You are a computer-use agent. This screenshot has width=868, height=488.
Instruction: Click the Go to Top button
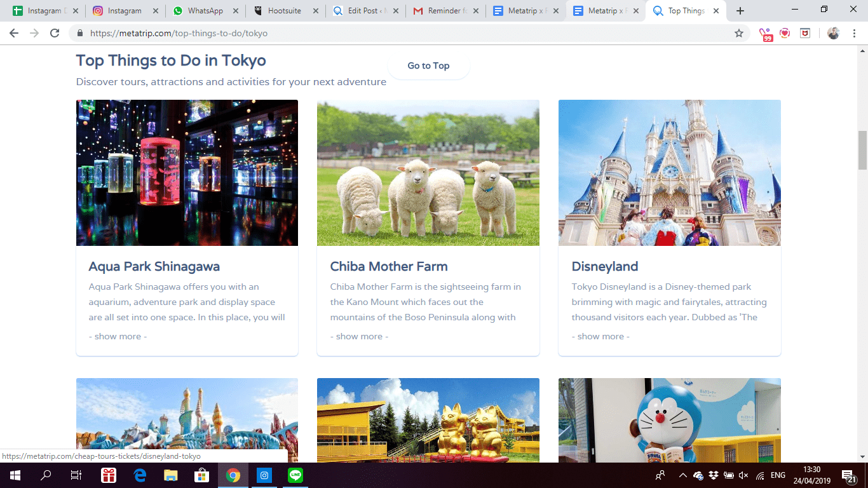pos(428,65)
